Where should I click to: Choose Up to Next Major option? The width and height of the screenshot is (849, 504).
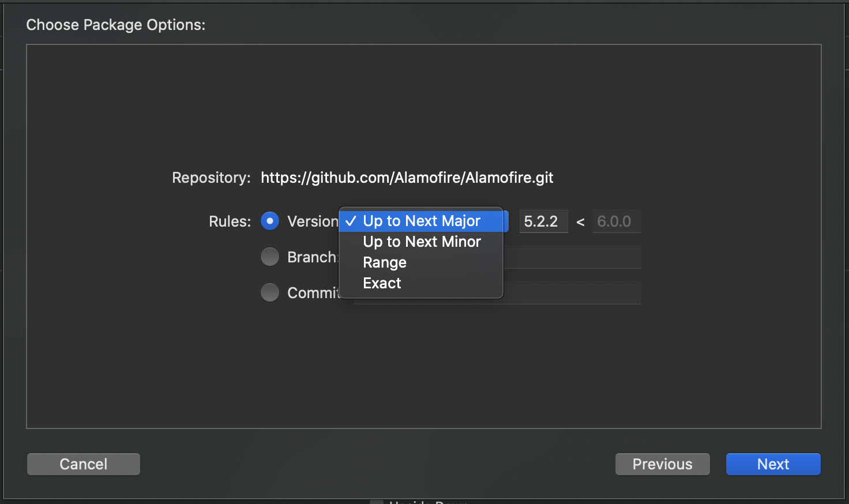(x=421, y=221)
